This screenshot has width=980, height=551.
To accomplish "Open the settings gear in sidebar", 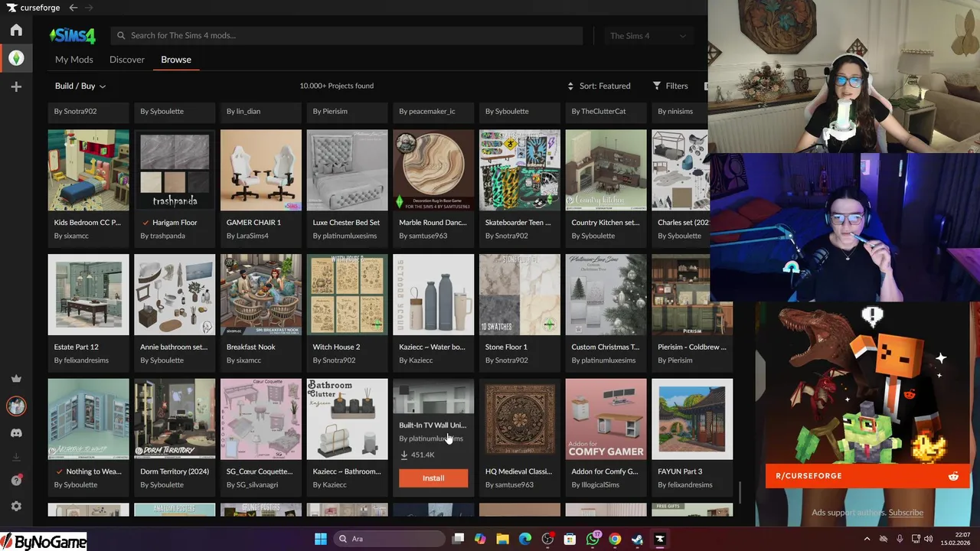I will pyautogui.click(x=16, y=507).
